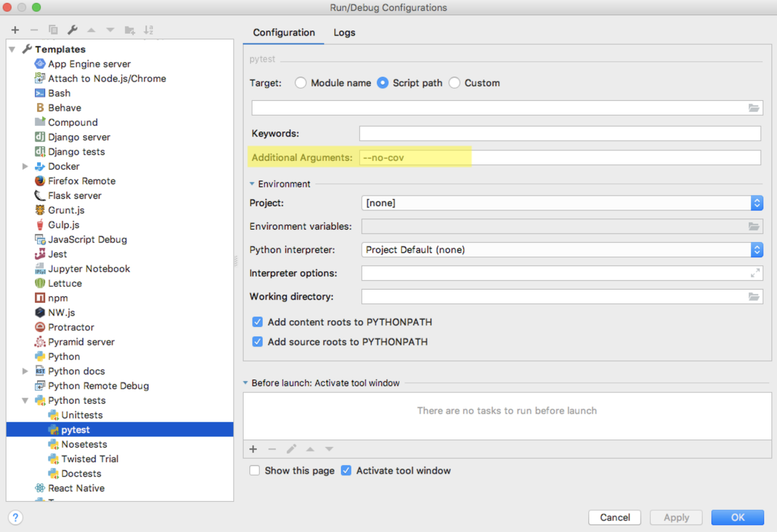This screenshot has height=532, width=777.
Task: Expand the Docker templates node
Action: [x=25, y=166]
